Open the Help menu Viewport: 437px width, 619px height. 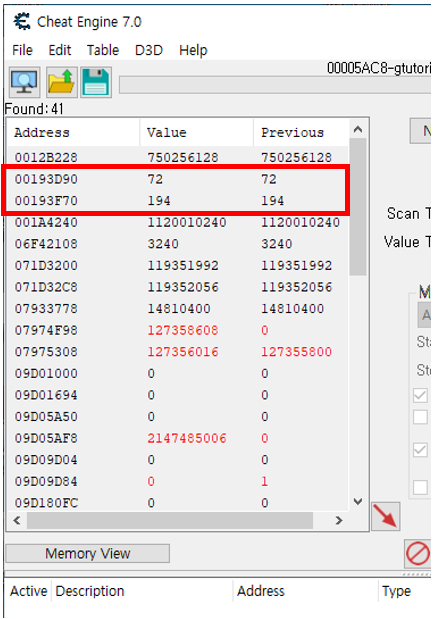(x=193, y=50)
